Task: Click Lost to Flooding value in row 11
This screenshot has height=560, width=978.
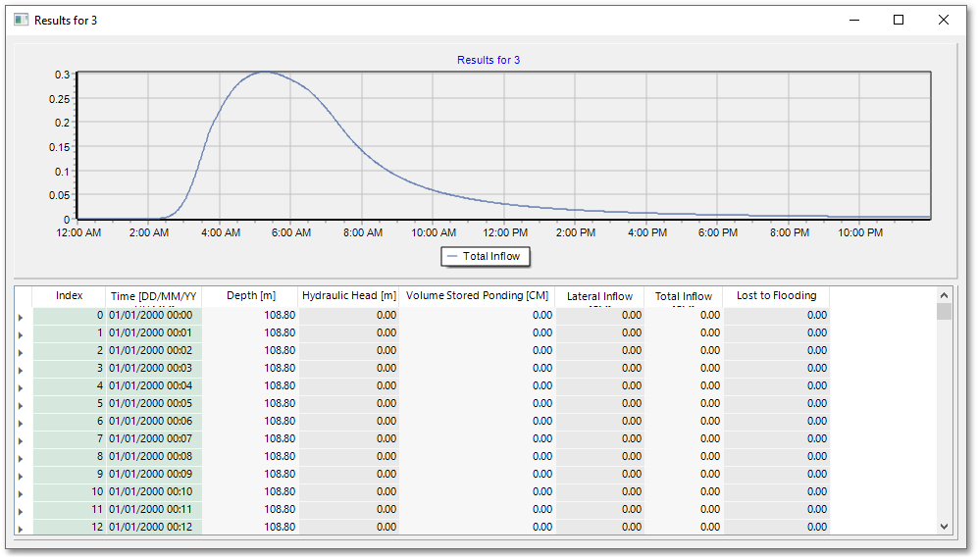Action: point(776,509)
